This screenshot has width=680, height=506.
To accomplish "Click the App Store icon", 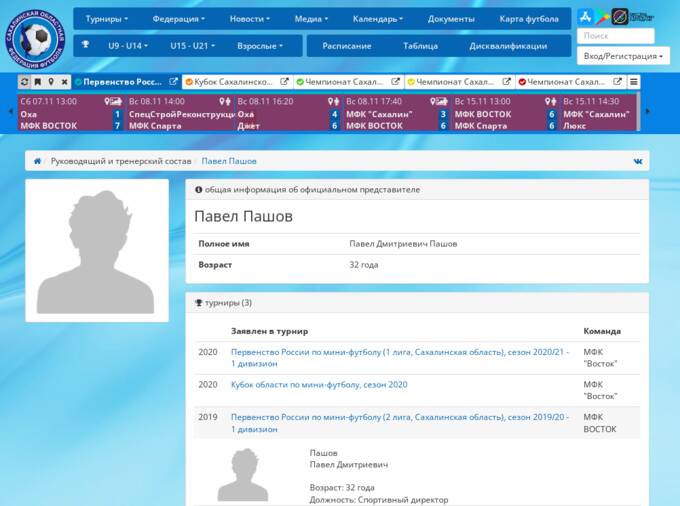I will tap(586, 17).
